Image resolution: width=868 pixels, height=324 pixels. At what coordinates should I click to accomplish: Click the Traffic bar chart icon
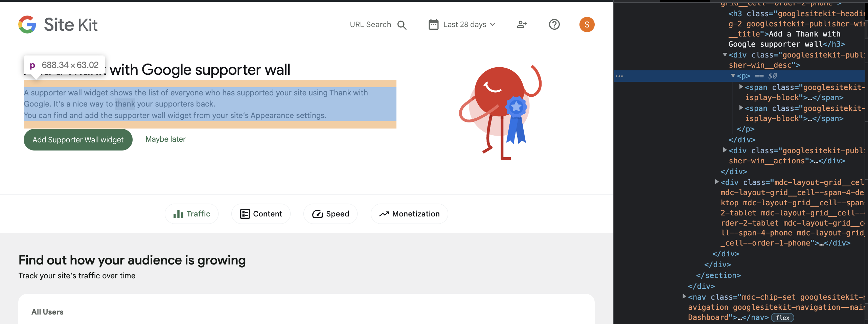[178, 214]
